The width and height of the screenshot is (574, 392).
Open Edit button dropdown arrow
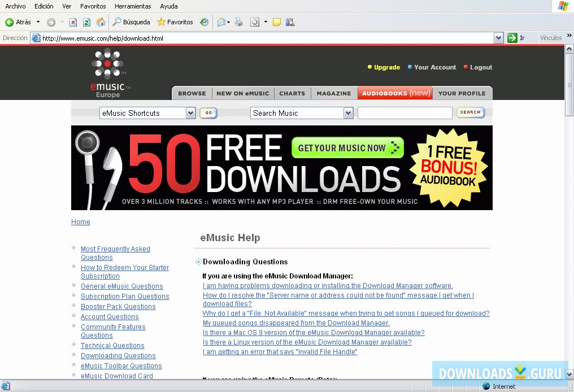click(x=266, y=23)
